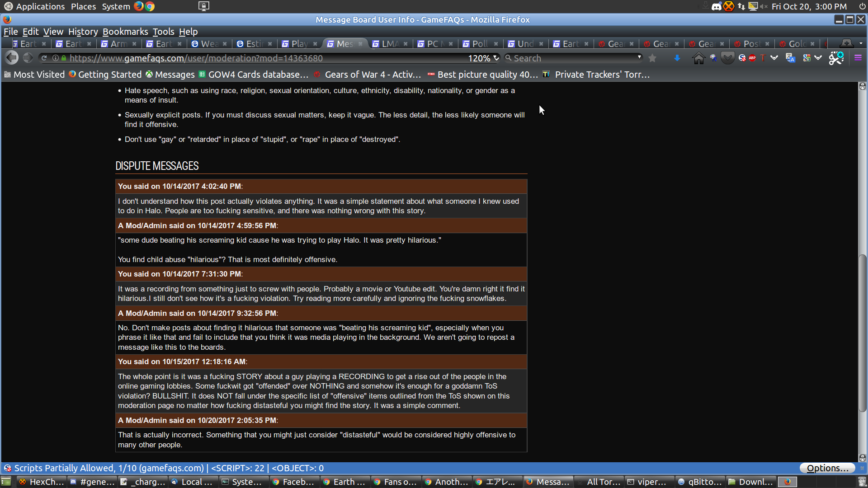Open the qBittorrent taskbar window

coord(700,482)
